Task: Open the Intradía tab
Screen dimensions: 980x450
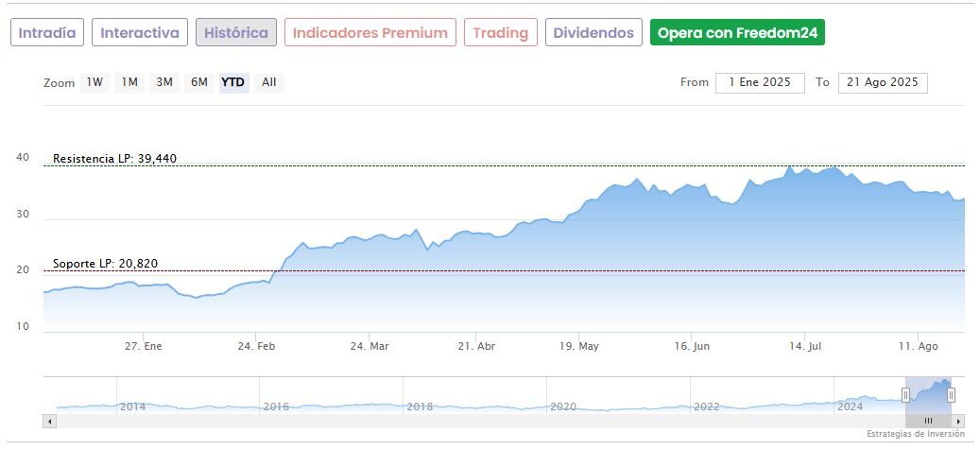Action: [47, 33]
